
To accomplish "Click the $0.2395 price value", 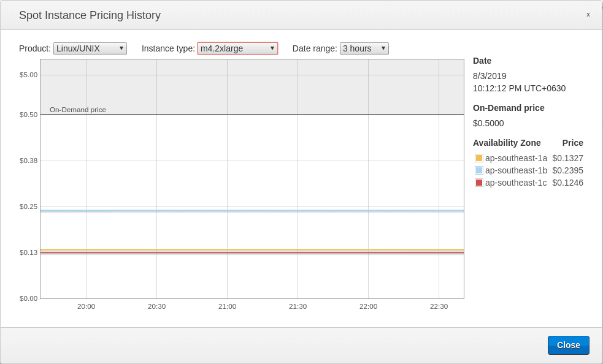I will pos(567,170).
